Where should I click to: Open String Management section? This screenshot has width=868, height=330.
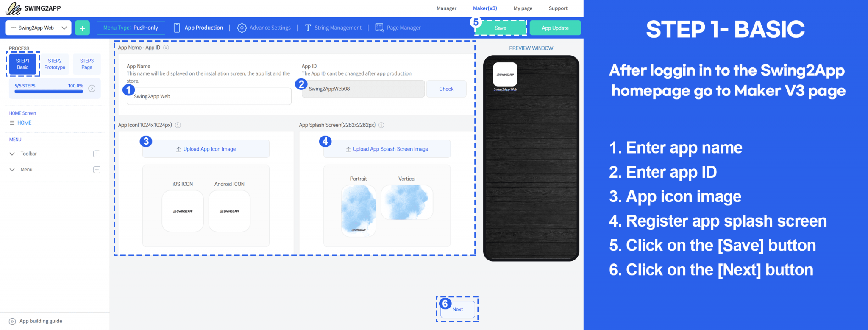pyautogui.click(x=333, y=28)
